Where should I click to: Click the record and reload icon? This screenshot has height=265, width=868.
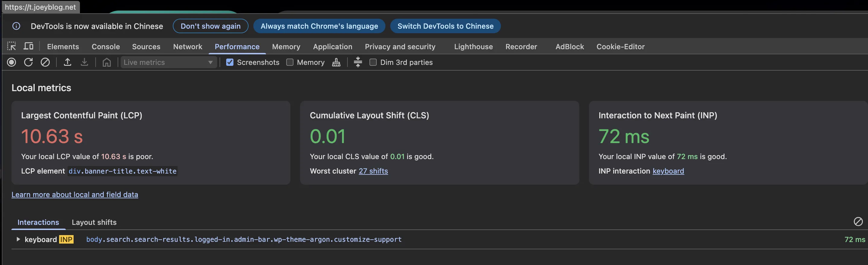click(28, 62)
